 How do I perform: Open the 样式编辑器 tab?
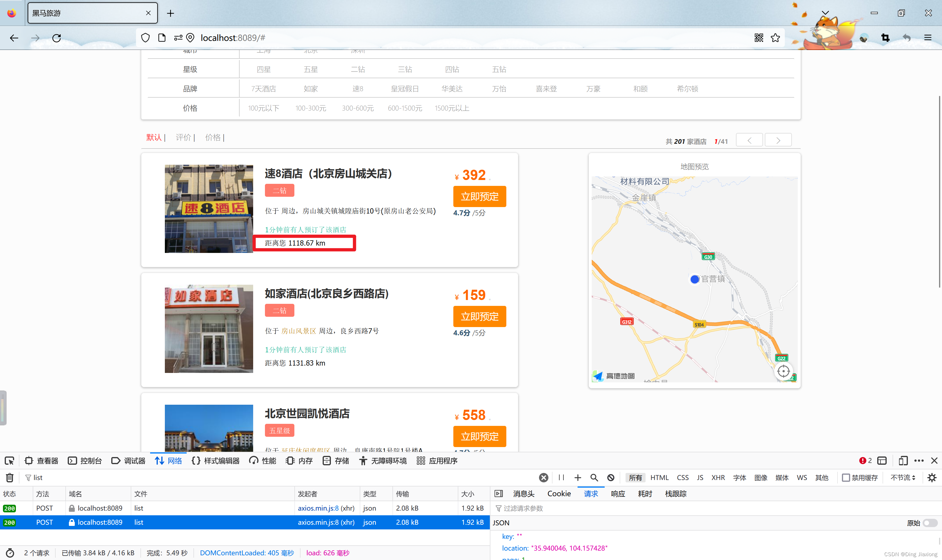pyautogui.click(x=216, y=461)
